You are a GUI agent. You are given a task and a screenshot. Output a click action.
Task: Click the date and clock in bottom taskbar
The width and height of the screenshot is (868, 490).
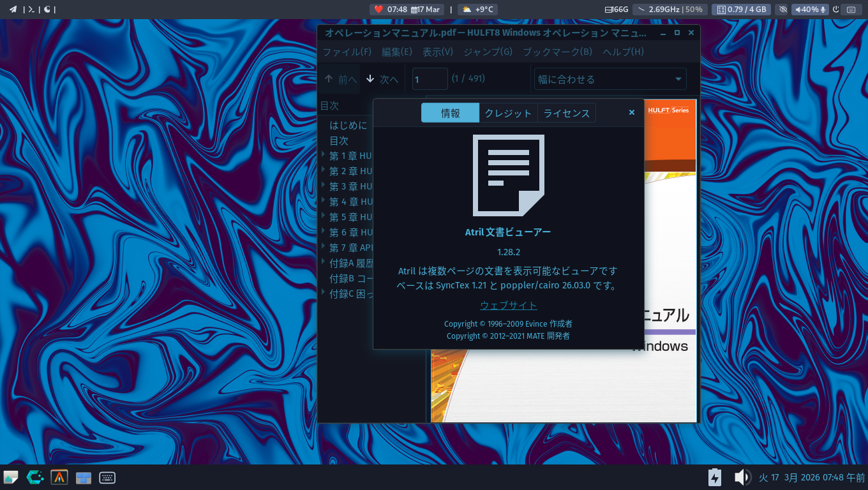click(812, 477)
